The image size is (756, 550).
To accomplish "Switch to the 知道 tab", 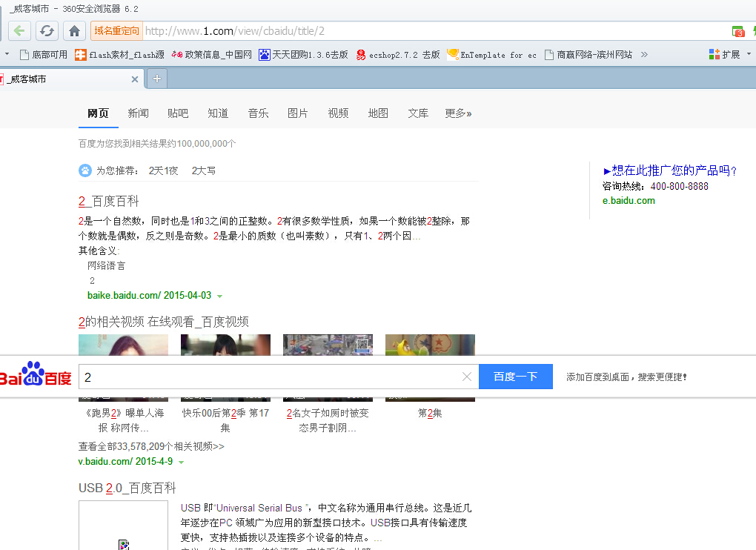I will [x=218, y=113].
